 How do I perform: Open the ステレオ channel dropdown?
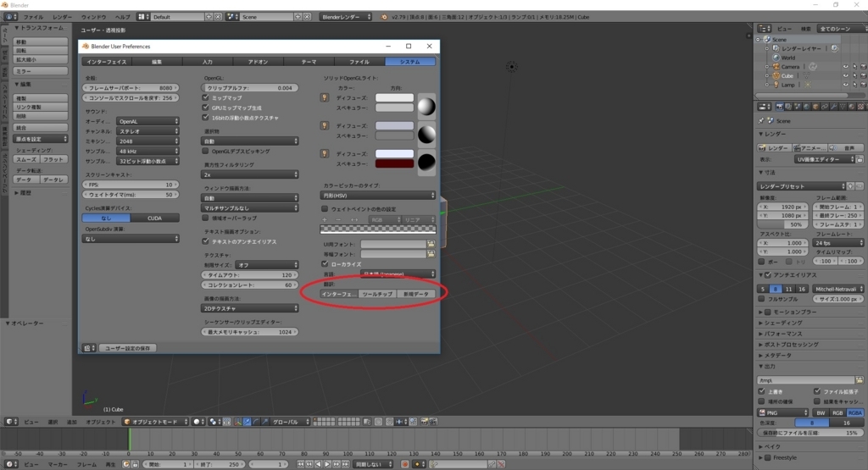[147, 131]
